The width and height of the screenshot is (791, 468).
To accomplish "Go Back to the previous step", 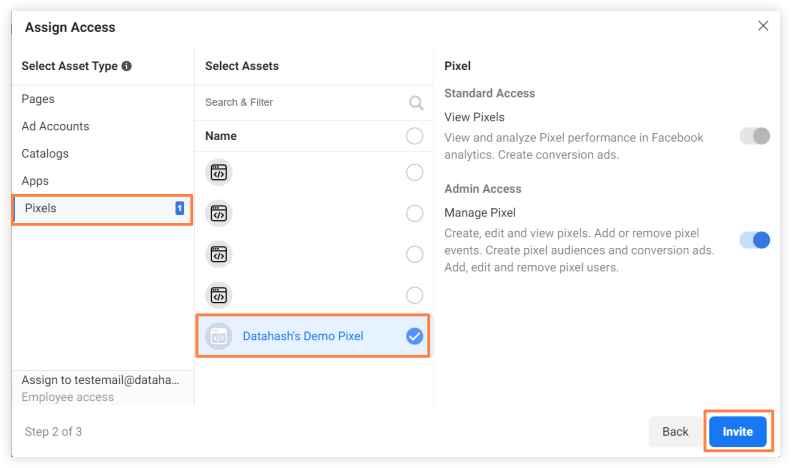I will click(675, 432).
